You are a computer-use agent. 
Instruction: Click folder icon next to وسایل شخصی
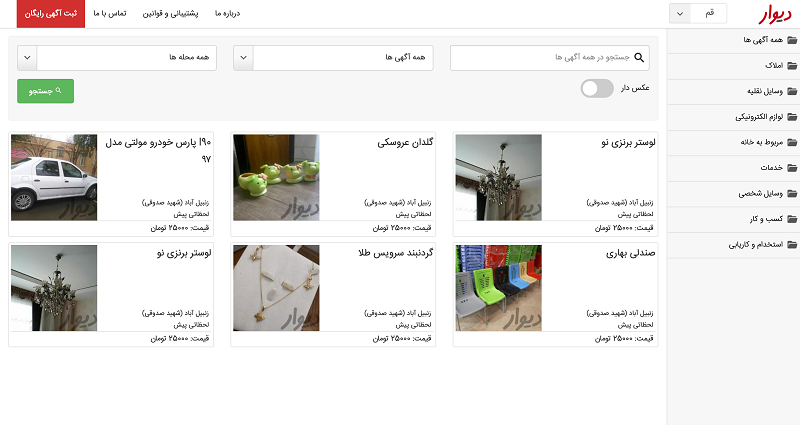point(792,193)
